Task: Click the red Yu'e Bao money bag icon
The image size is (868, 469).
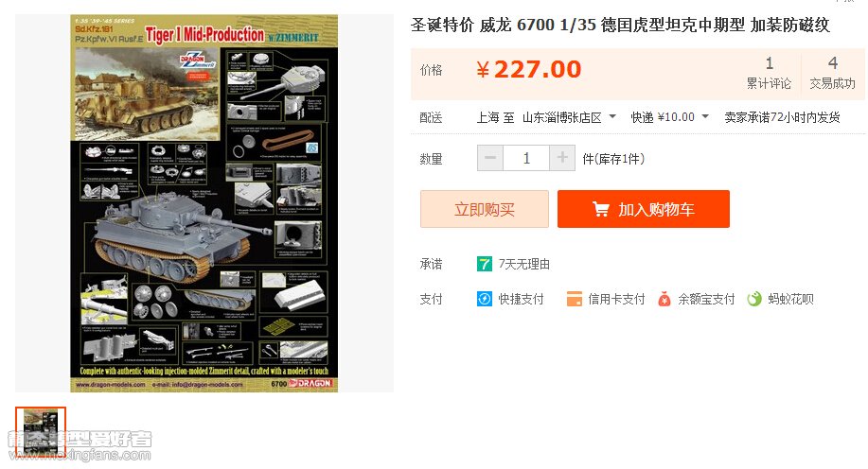Action: (664, 299)
